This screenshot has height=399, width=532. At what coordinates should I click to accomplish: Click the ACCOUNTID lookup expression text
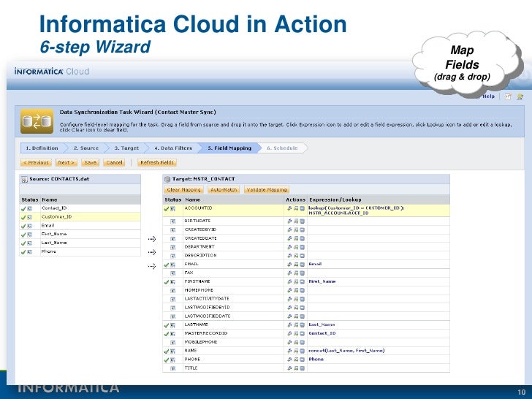[x=357, y=210]
